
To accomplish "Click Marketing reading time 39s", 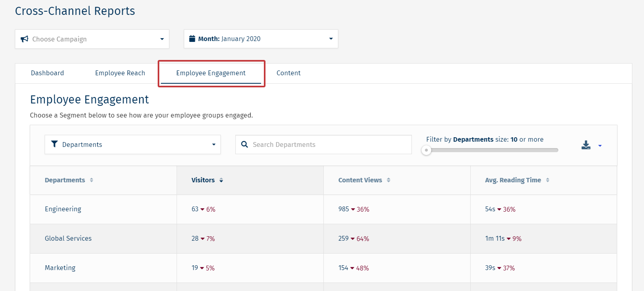I will [x=490, y=268].
